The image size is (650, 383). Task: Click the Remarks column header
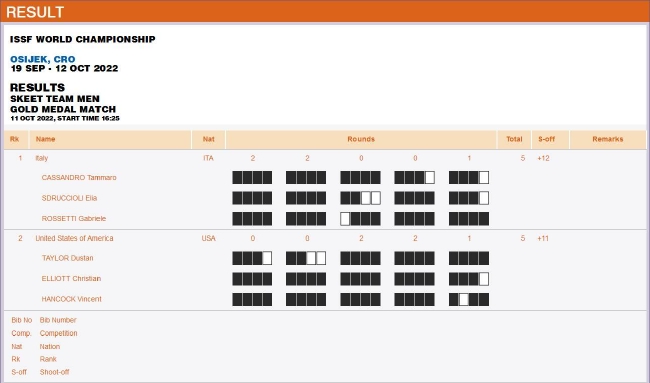coord(608,139)
